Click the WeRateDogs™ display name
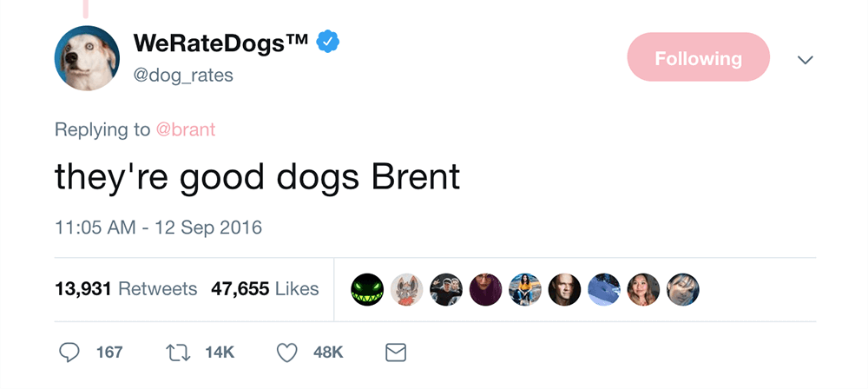 point(221,42)
